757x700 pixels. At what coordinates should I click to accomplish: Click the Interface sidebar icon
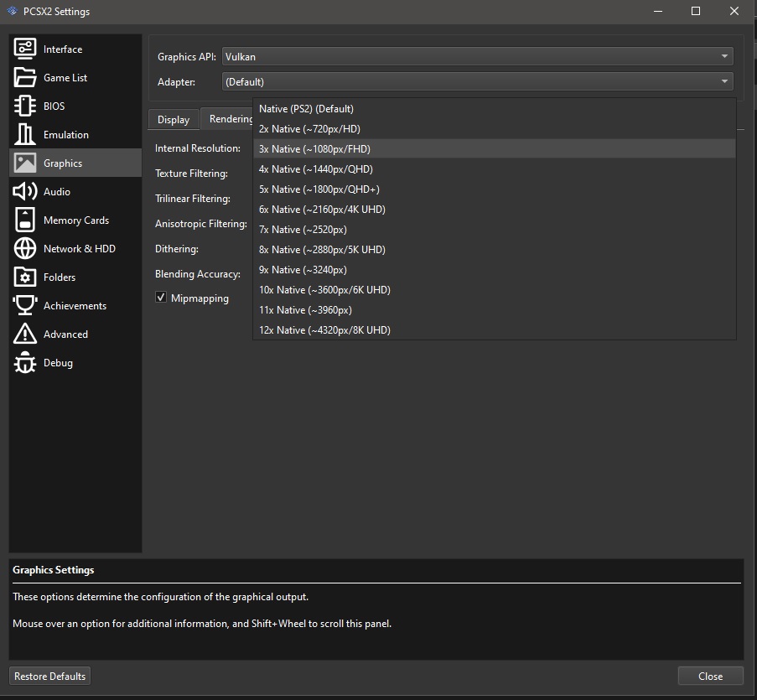(24, 49)
